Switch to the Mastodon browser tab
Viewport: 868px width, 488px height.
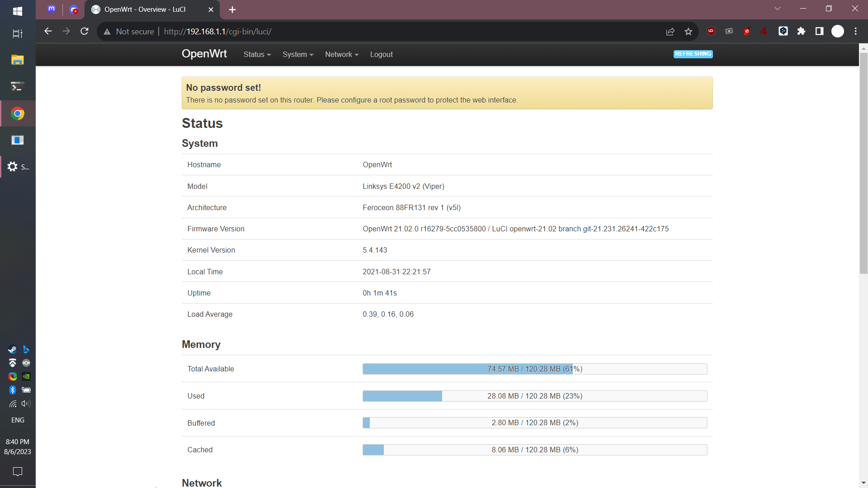(x=52, y=9)
